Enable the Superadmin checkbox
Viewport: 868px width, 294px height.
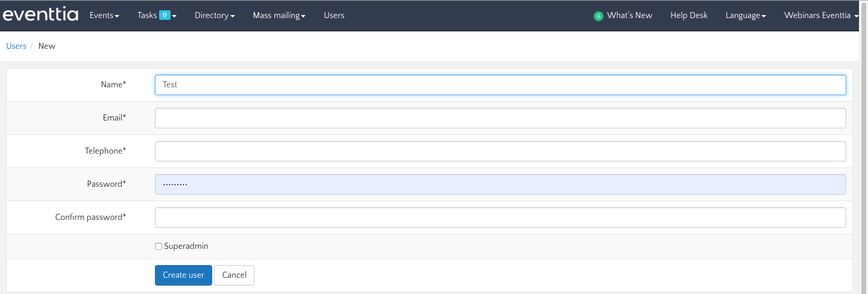pyautogui.click(x=159, y=246)
